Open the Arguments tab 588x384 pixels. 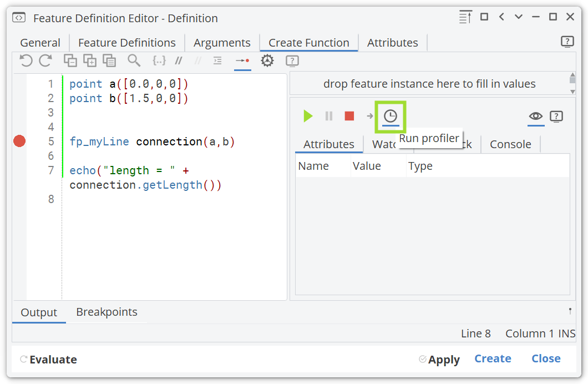click(x=222, y=43)
